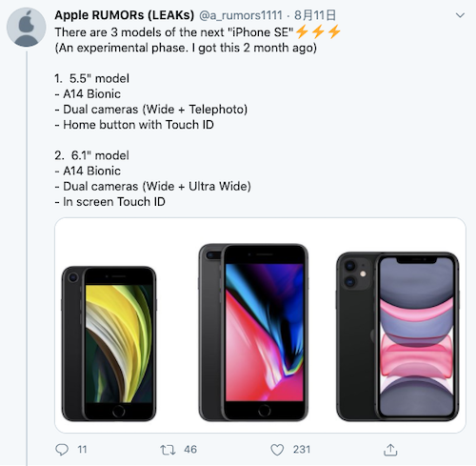Screen dimensions: 476x466
Task: Click the Apple logo profile avatar
Action: pos(27,28)
